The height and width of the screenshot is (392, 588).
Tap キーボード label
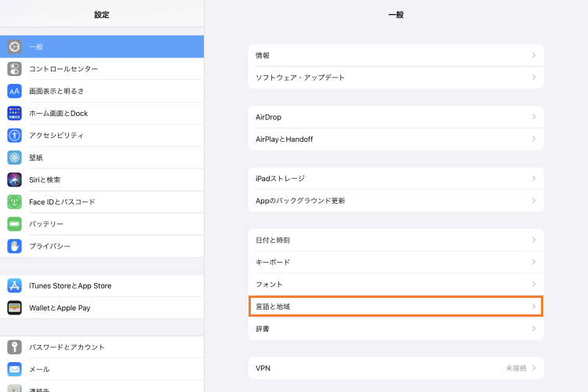[x=273, y=262]
